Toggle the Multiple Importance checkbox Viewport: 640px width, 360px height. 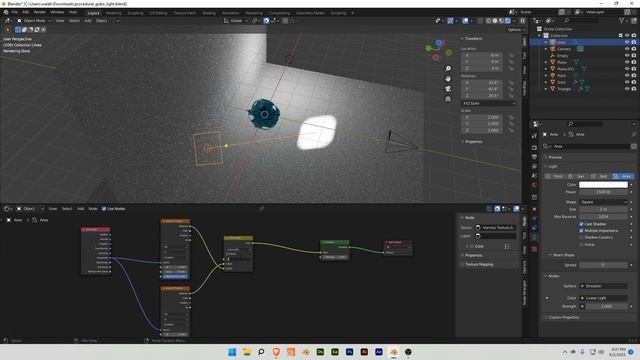pos(581,231)
